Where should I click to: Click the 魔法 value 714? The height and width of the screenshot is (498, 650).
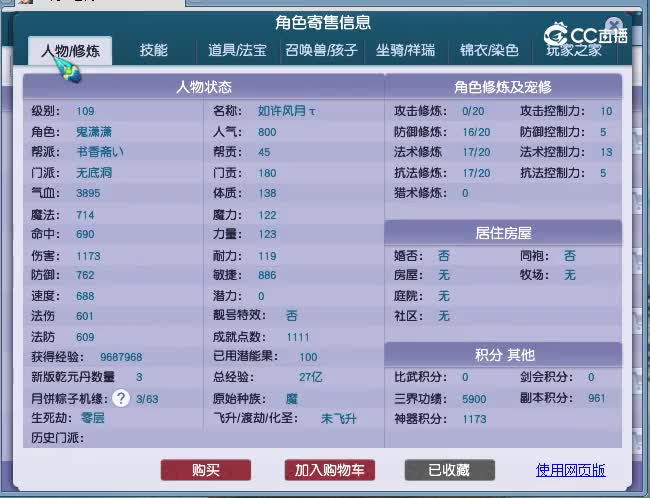point(85,215)
